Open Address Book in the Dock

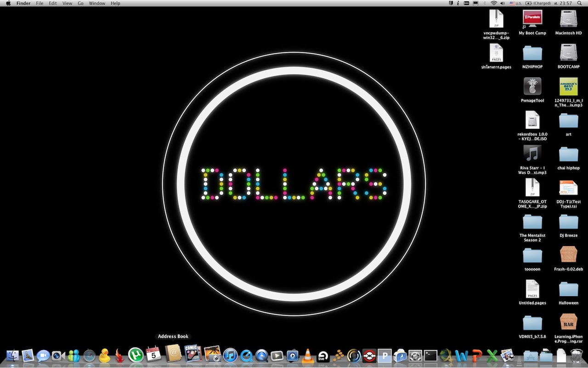tap(173, 353)
